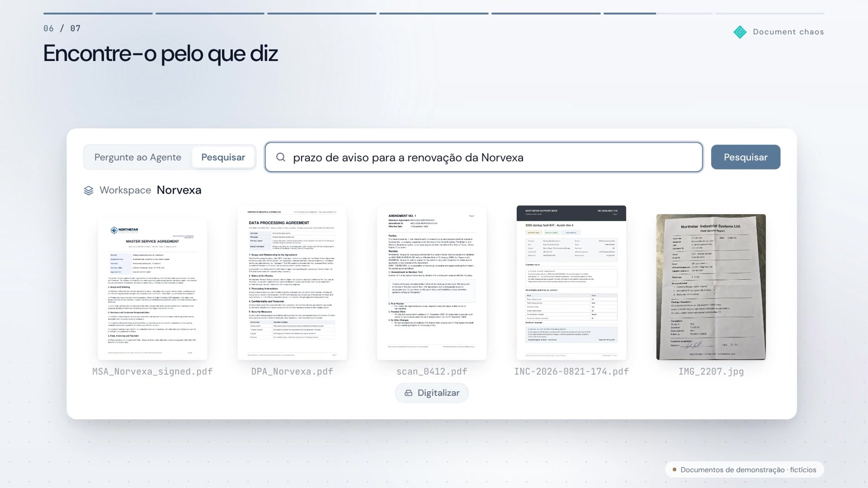Click the Documentos de demonstração badge

pos(744,470)
